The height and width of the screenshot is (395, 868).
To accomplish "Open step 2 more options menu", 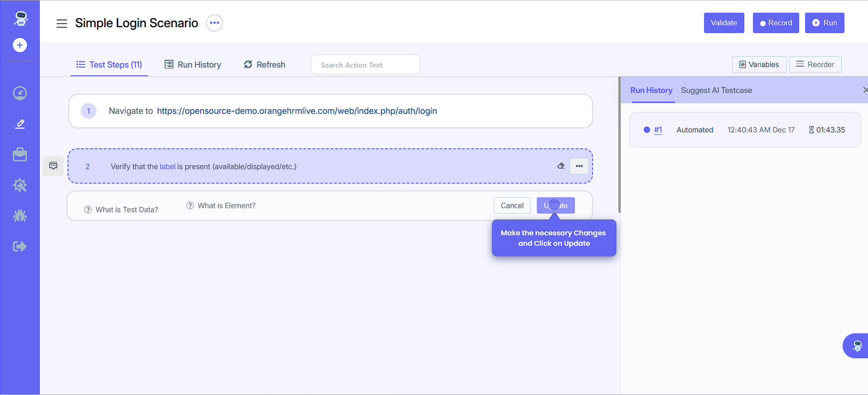I will pyautogui.click(x=579, y=166).
